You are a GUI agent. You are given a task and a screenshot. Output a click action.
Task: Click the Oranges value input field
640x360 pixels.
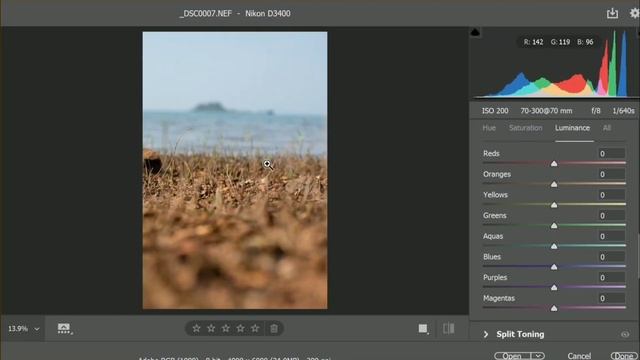pos(611,174)
